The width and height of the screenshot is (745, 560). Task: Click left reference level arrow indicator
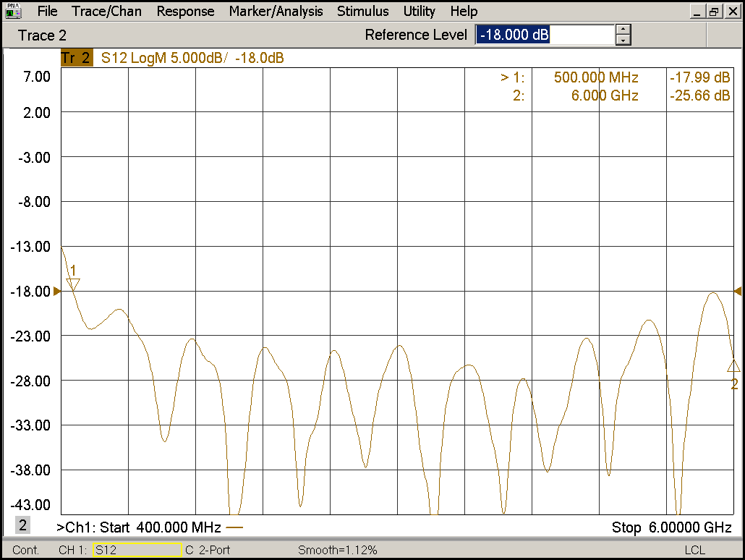pyautogui.click(x=57, y=291)
